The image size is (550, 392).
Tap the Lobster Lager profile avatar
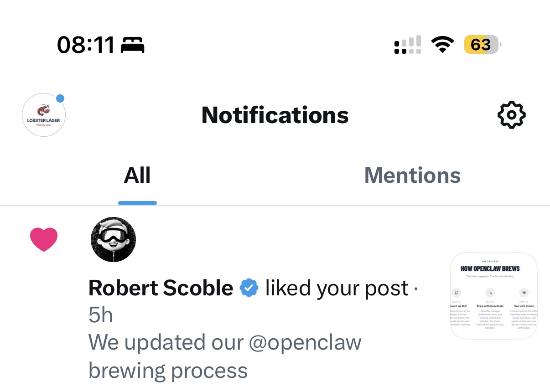[x=44, y=115]
